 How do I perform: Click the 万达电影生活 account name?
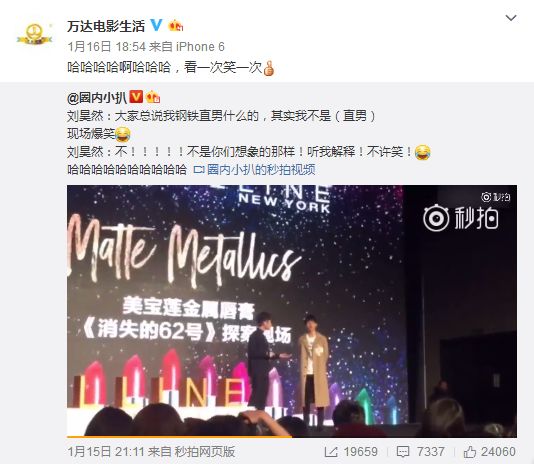coord(106,26)
